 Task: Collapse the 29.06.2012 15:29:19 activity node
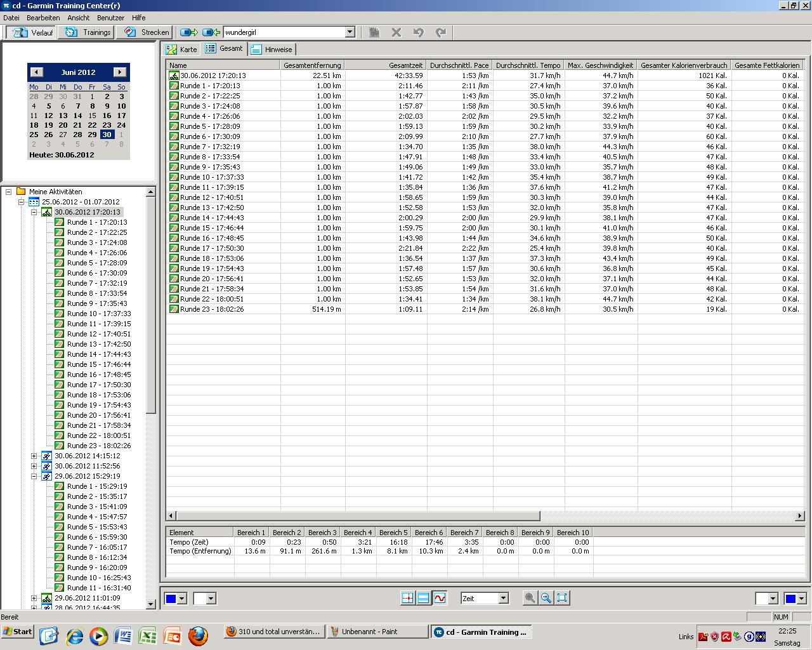tap(34, 476)
